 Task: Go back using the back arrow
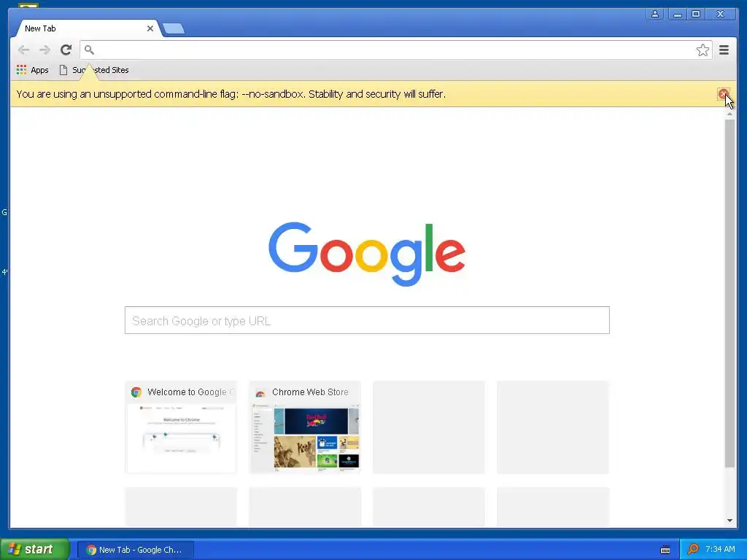click(x=23, y=50)
